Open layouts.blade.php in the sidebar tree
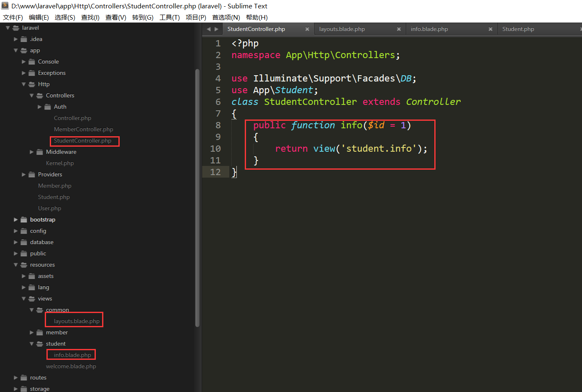This screenshot has height=392, width=582. click(77, 321)
